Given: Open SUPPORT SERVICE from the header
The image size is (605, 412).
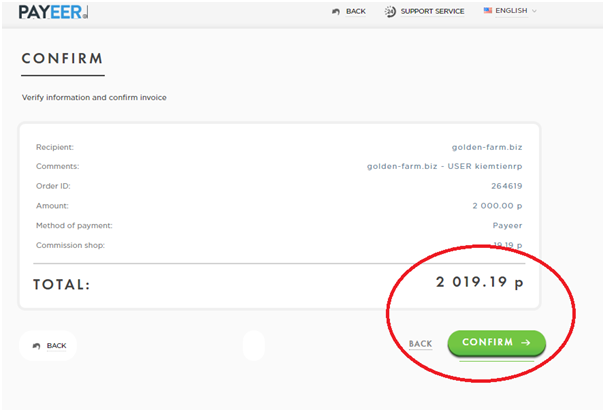Looking at the screenshot, I should click(432, 11).
